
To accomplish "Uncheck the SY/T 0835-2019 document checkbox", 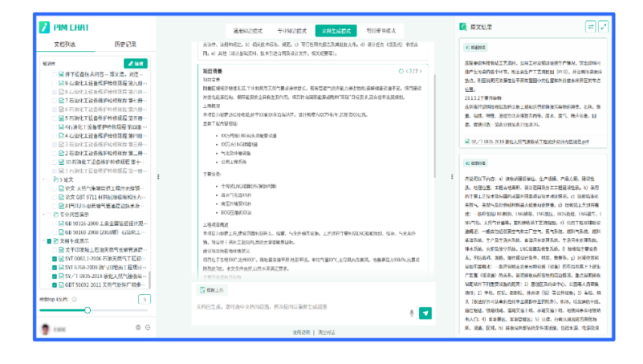I will [x=54, y=276].
